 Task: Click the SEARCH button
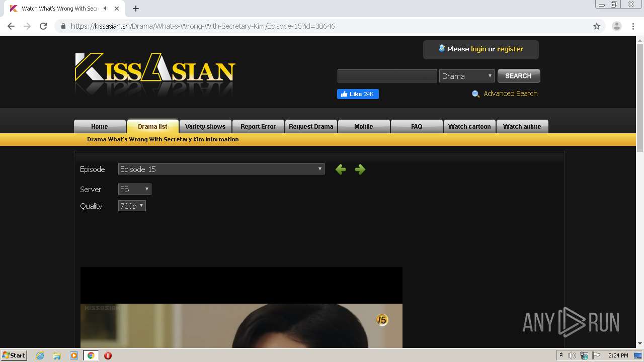tap(519, 76)
